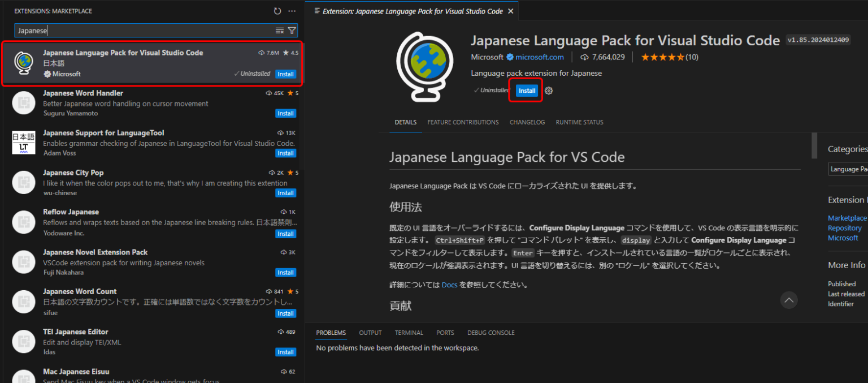Collapse the details with the circular chevron button
Image resolution: width=868 pixels, height=383 pixels.
point(789,300)
